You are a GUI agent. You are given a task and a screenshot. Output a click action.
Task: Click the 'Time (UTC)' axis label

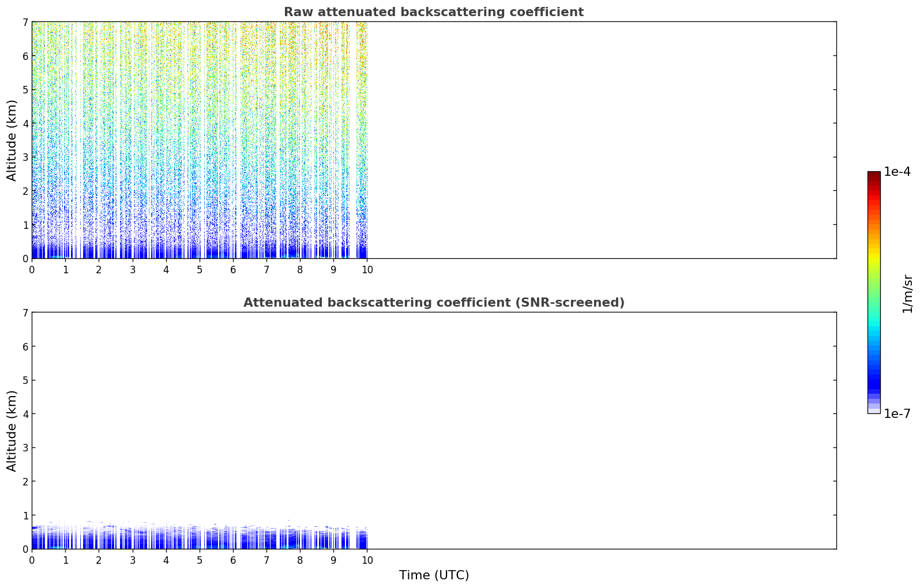434,575
